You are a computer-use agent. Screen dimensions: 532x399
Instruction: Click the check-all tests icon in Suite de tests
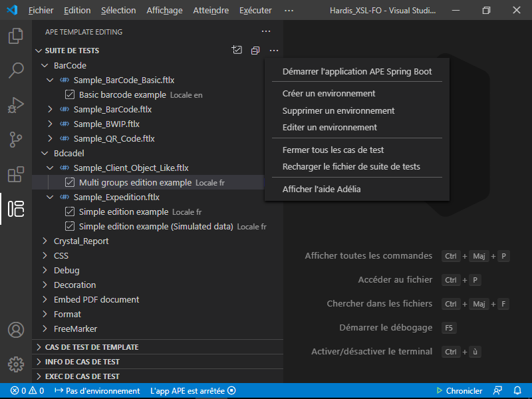pyautogui.click(x=237, y=51)
